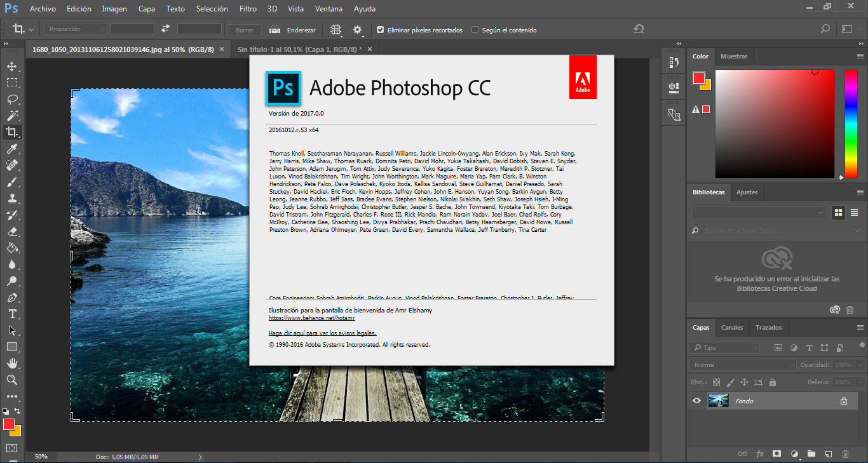Select the Type tool
The image size is (868, 463).
11,314
